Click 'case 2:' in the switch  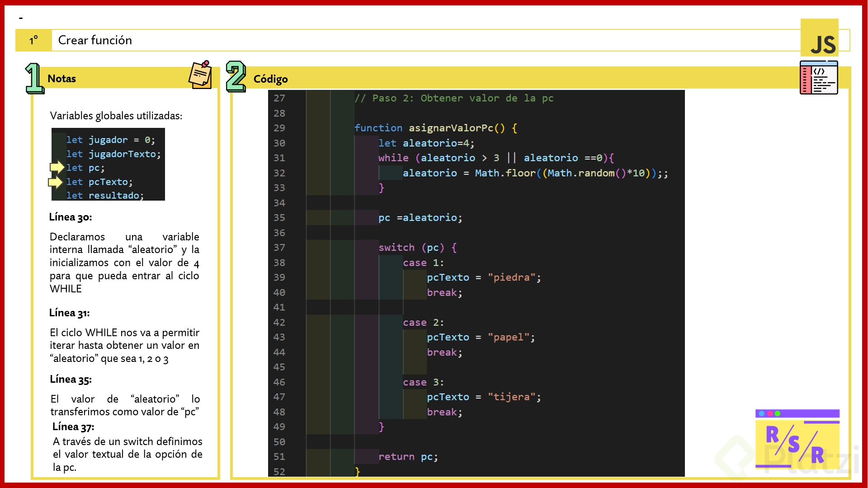(x=424, y=323)
